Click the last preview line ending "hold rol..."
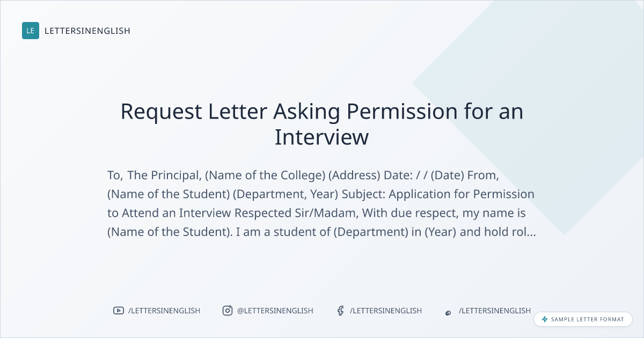644x338 pixels. click(x=321, y=232)
